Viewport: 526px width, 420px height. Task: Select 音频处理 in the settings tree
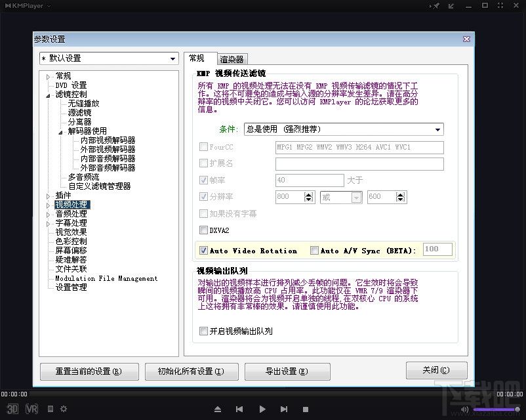pyautogui.click(x=71, y=213)
